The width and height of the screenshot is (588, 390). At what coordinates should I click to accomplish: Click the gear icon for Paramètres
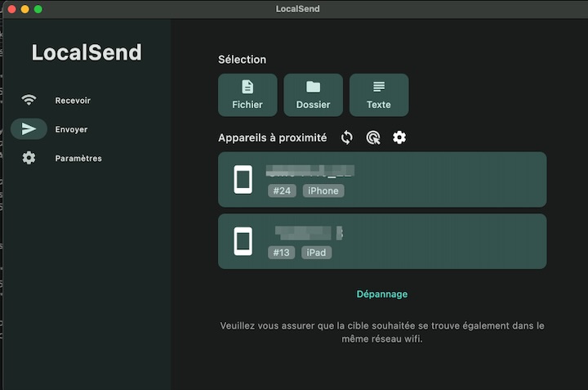pos(29,158)
